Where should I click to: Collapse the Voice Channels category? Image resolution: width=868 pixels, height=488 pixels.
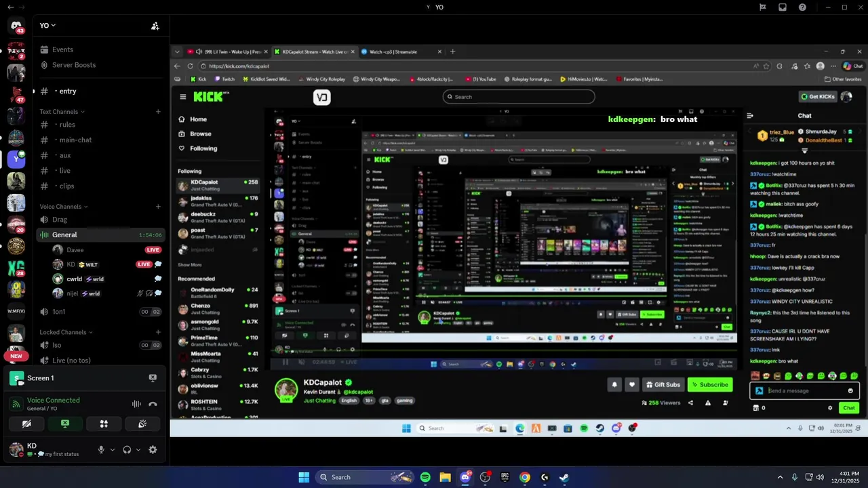point(63,207)
